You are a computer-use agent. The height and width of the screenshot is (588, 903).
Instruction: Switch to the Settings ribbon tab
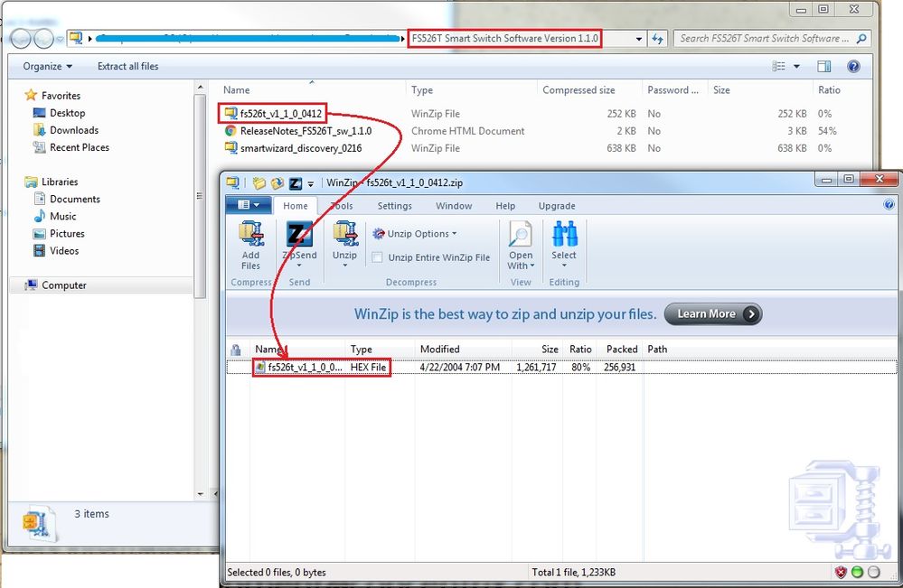tap(394, 206)
